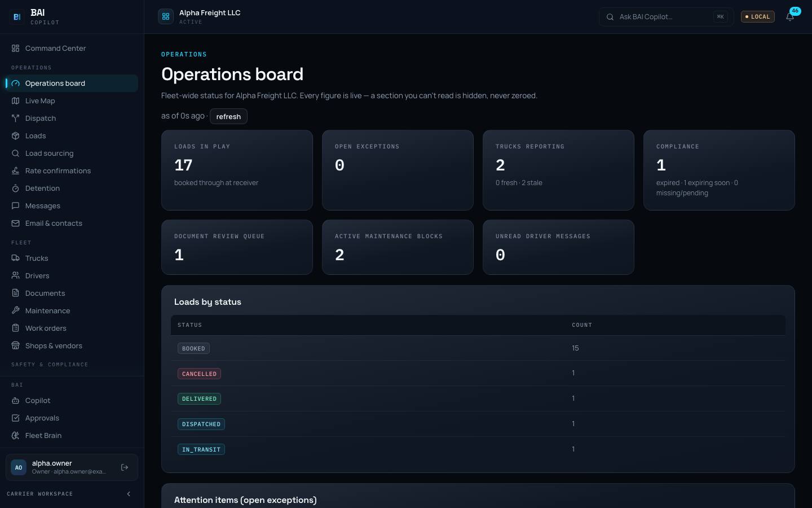Open the Document Review Queue card

coord(237,247)
